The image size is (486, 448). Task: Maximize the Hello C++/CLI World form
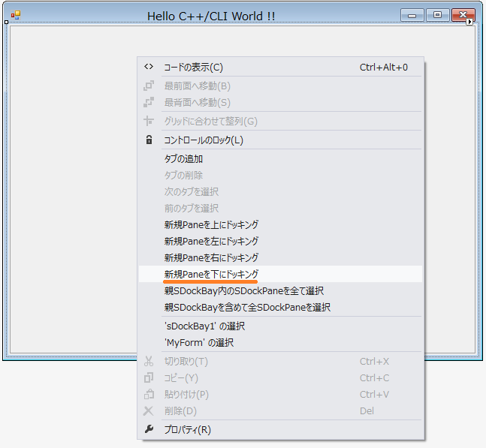[437, 15]
